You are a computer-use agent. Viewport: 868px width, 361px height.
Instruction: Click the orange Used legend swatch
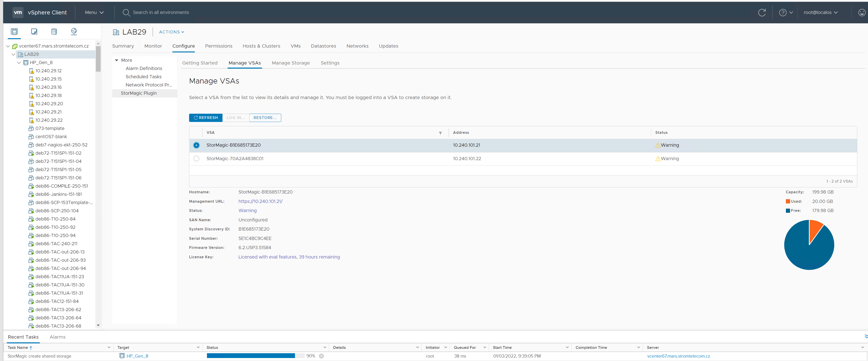point(788,202)
